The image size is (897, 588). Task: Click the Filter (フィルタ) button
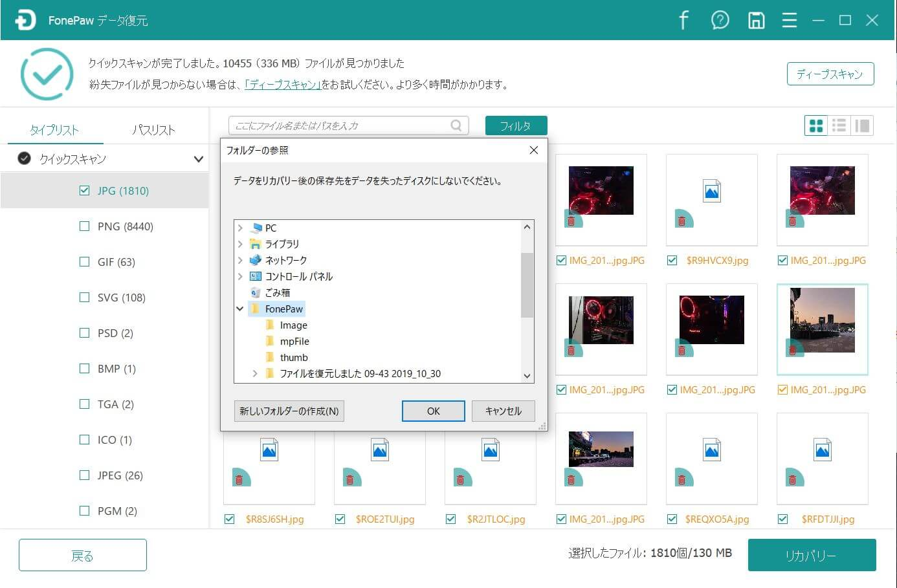pos(516,125)
